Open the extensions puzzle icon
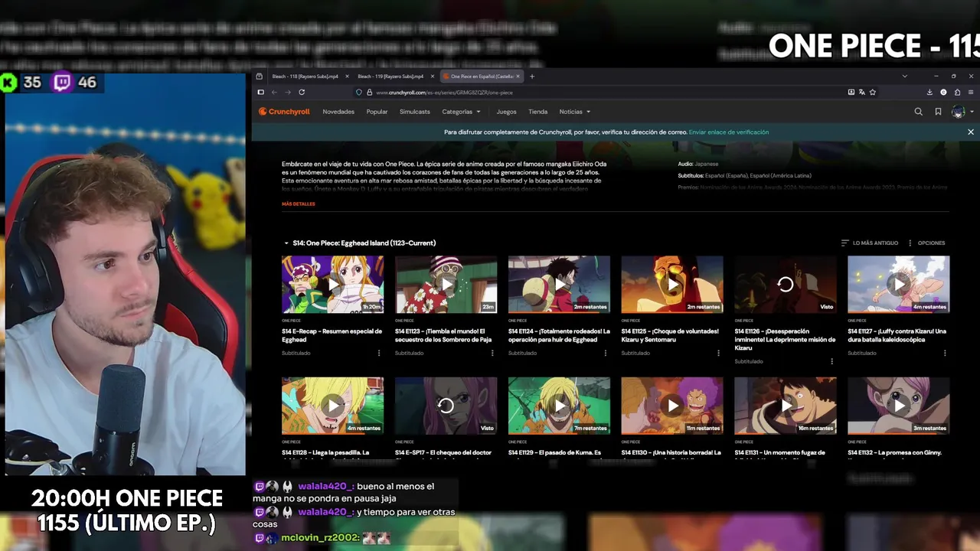Viewport: 980px width, 551px height. [x=957, y=92]
